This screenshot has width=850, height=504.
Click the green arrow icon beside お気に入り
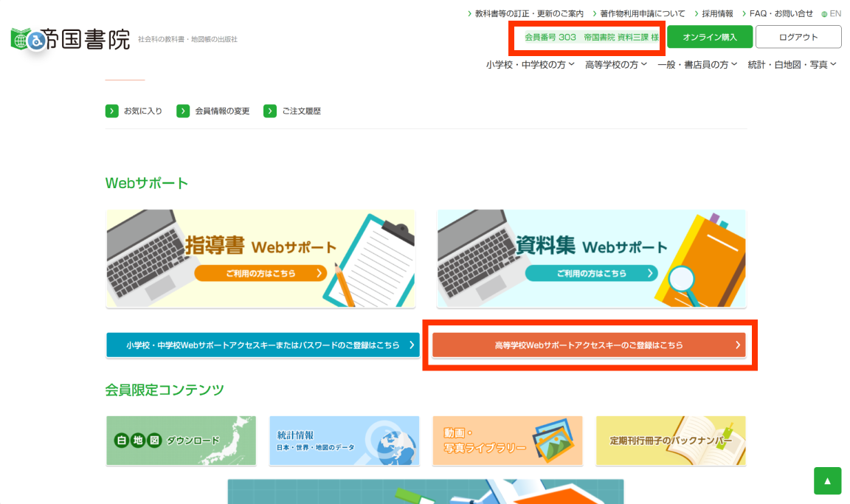pos(111,111)
